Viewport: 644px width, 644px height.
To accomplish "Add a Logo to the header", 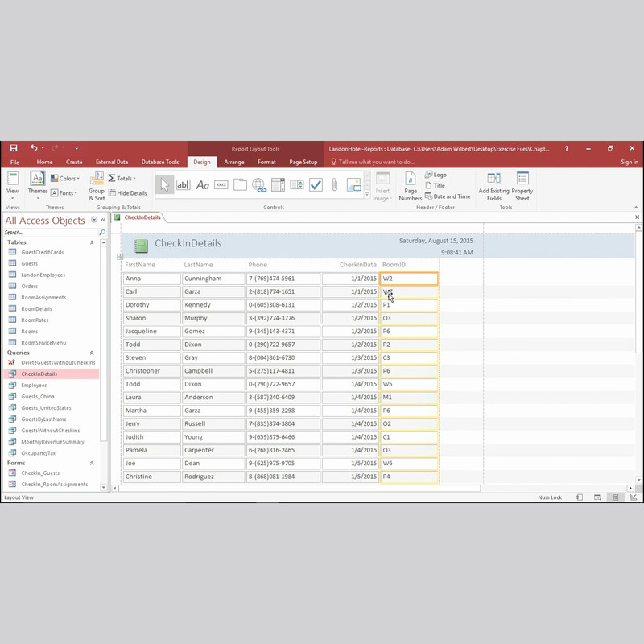I will [436, 175].
